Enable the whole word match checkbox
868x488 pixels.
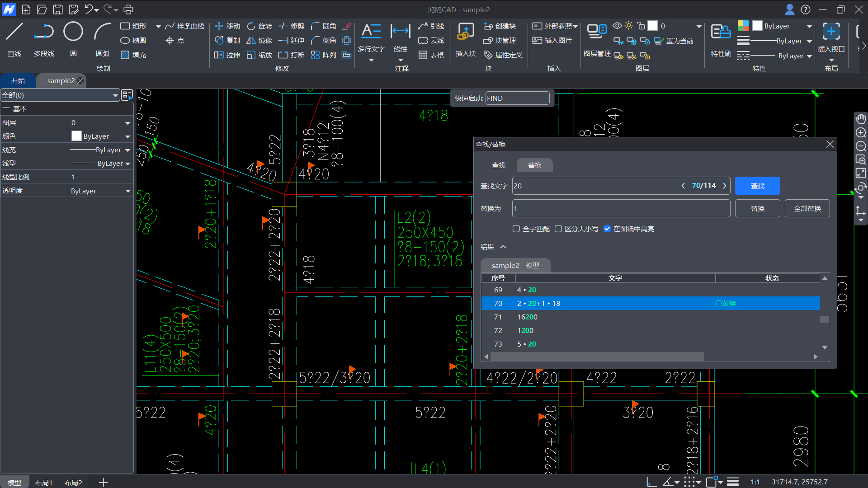pos(516,229)
